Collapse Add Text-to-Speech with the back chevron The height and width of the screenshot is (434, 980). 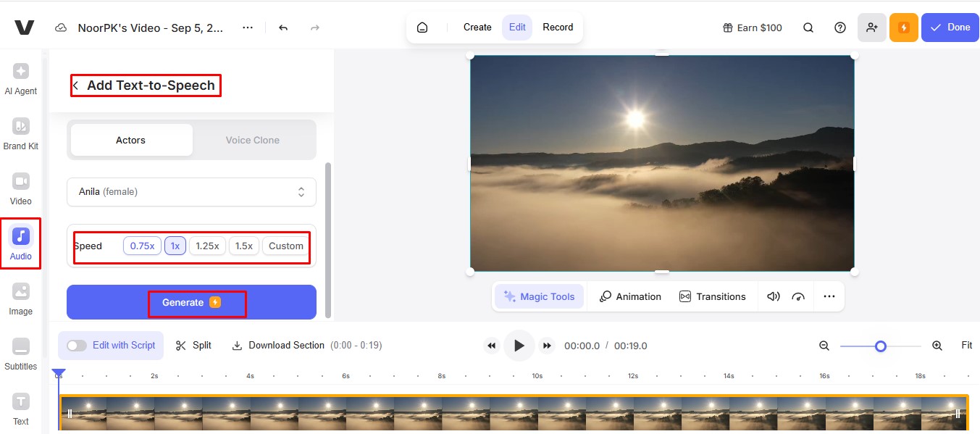(75, 85)
